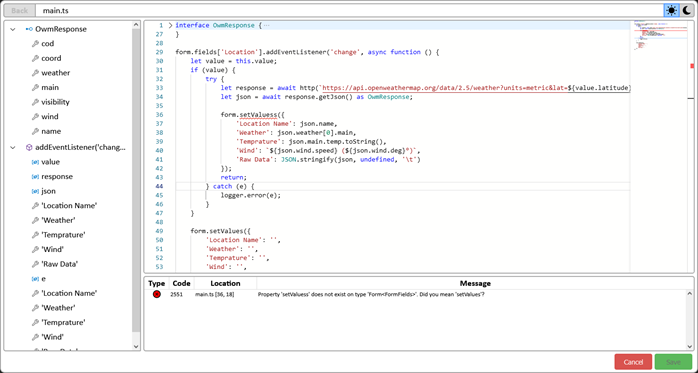Select the visibility property in outline
Image resolution: width=698 pixels, height=373 pixels.
(56, 102)
